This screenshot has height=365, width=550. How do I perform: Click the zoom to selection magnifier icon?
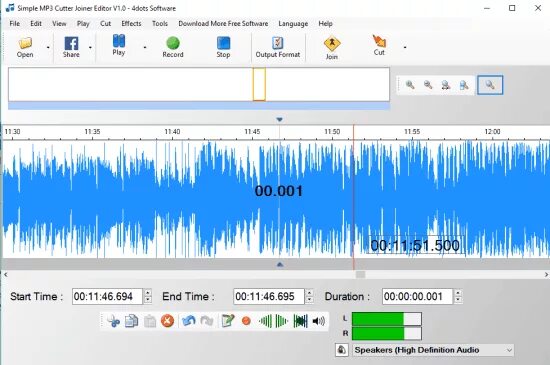click(x=464, y=85)
